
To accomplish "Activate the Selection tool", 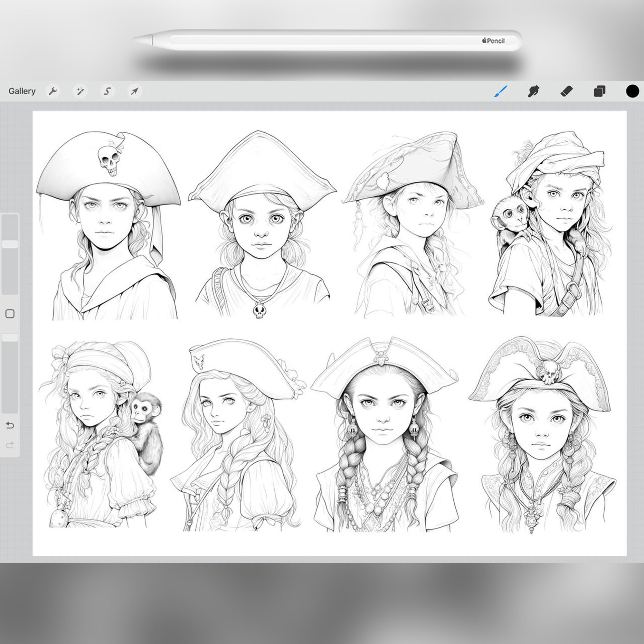I will click(x=107, y=91).
